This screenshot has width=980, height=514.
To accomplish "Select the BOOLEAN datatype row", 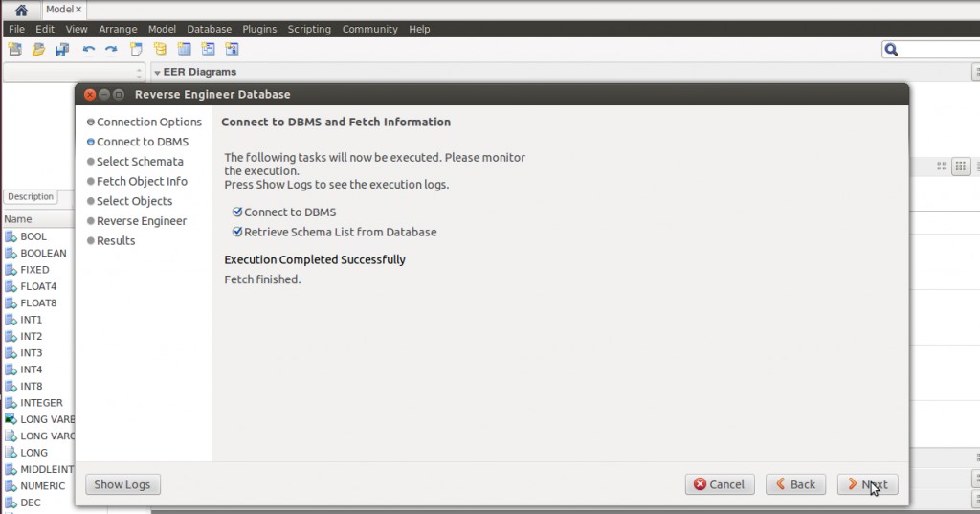I will coord(38,254).
